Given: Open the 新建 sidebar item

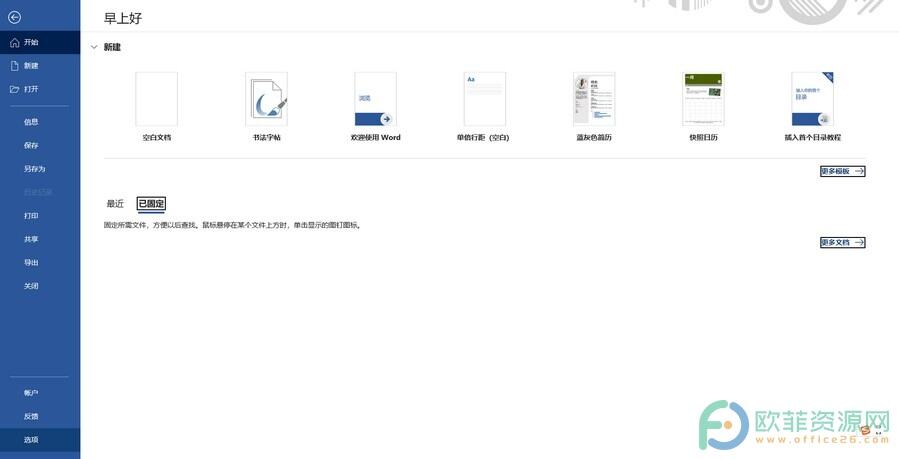Looking at the screenshot, I should point(40,66).
